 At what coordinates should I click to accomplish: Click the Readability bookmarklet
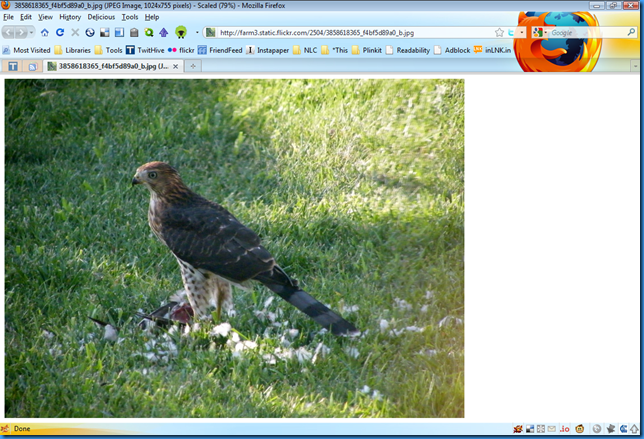tap(408, 50)
